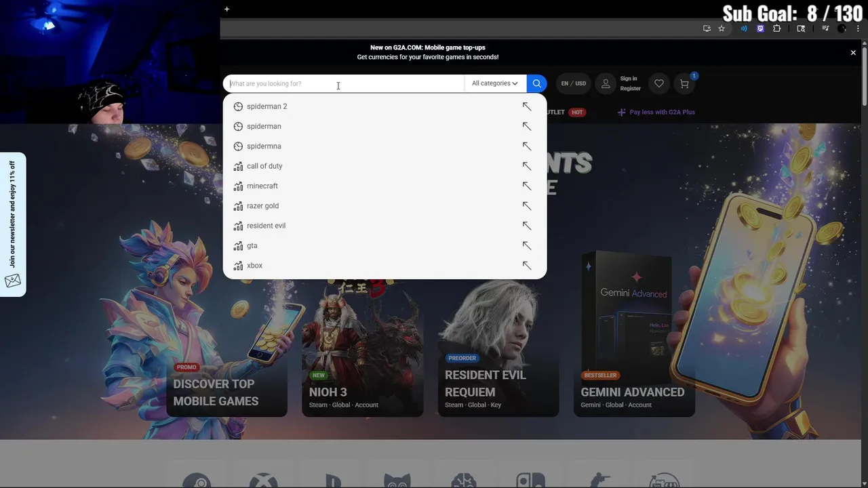Click the install app icon in address bar
Viewport: 868px width, 488px height.
pyautogui.click(x=707, y=28)
